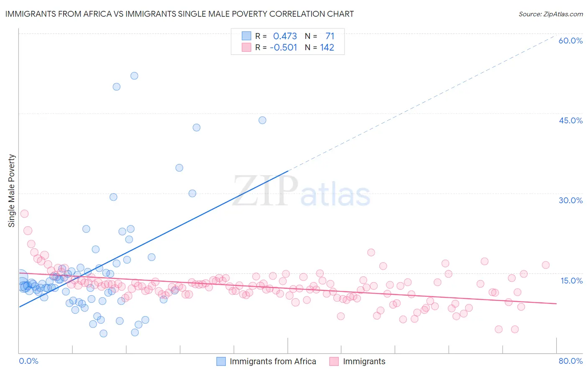588x373 pixels.
Task: Click the 60.0% y-axis label
Action: tap(570, 41)
